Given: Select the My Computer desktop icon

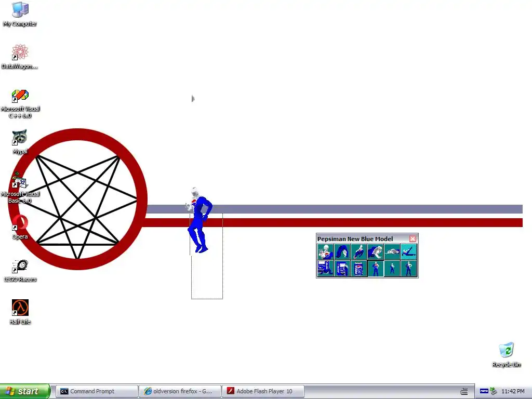Looking at the screenshot, I should 20,14.
